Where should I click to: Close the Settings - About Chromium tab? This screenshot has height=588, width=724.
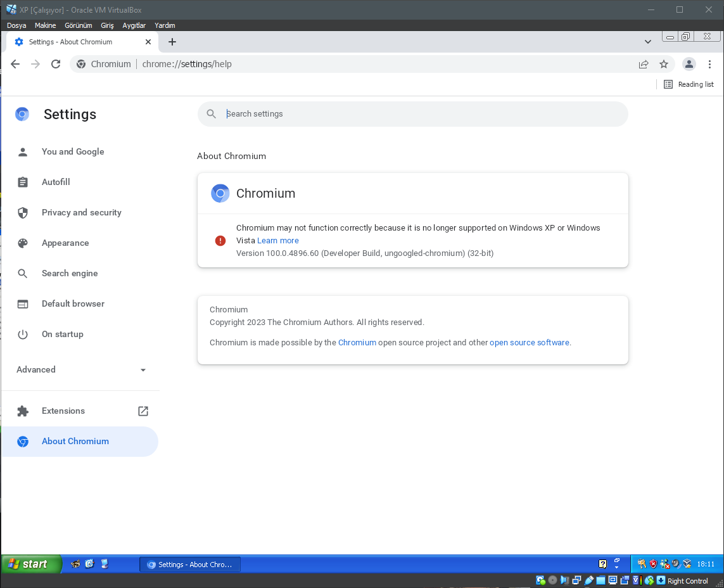pos(148,42)
